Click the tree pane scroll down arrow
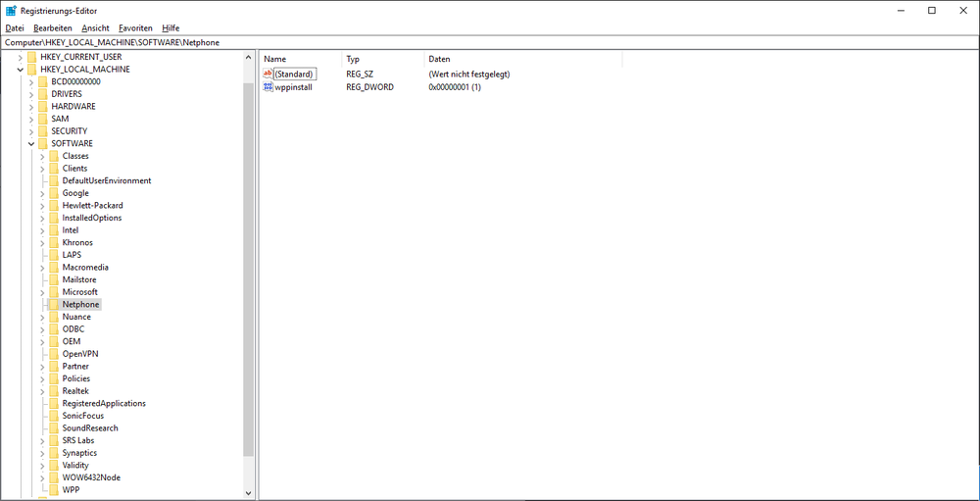 [248, 493]
